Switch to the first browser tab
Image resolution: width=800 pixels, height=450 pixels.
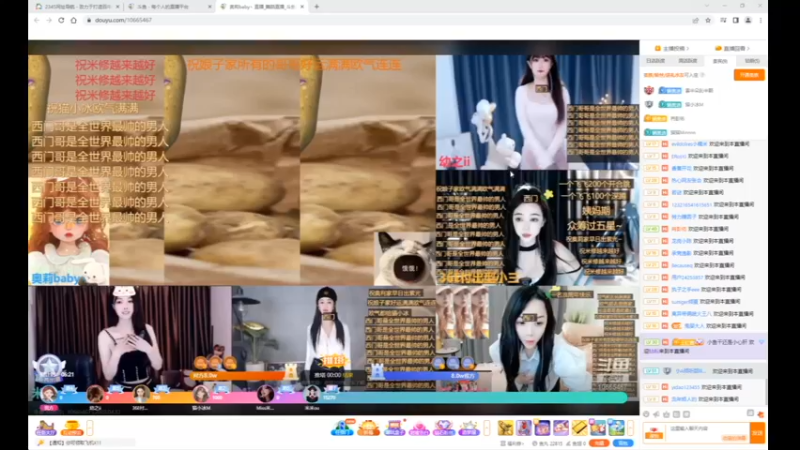click(x=77, y=7)
